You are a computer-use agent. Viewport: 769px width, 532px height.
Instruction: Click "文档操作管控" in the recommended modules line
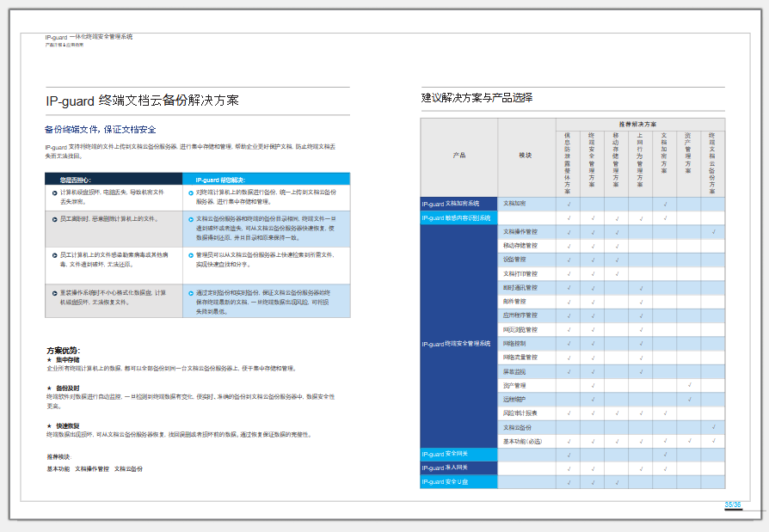click(92, 468)
